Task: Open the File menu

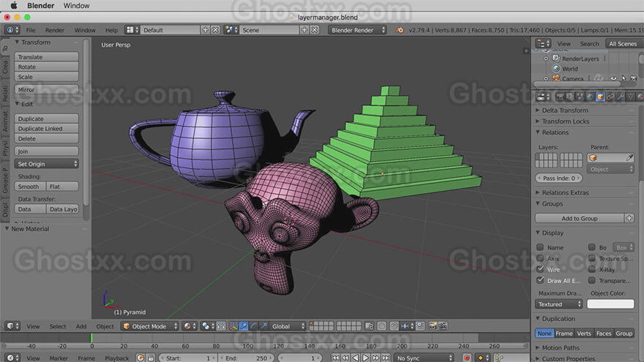Action: pyautogui.click(x=31, y=30)
